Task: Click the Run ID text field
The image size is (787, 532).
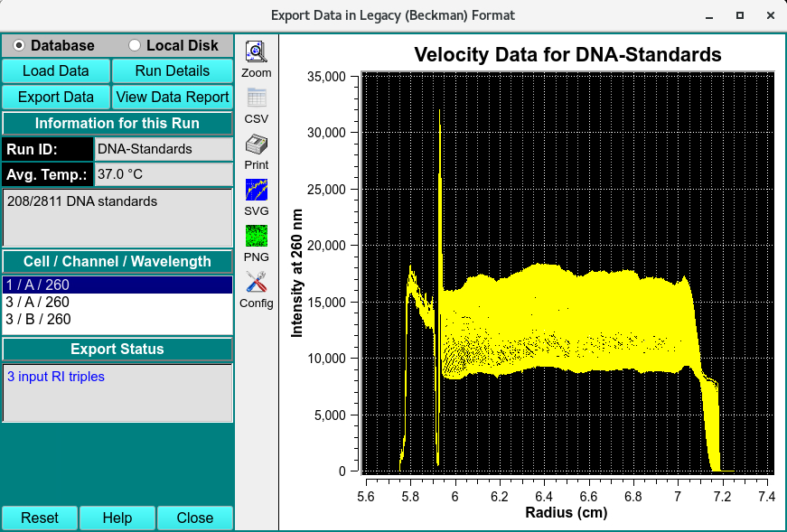Action: click(x=163, y=149)
